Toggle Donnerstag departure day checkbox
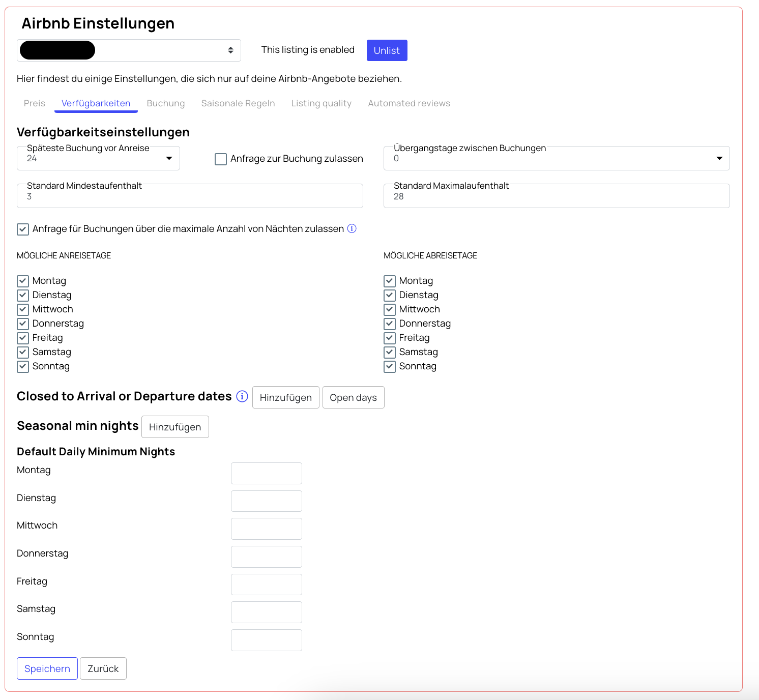The image size is (759, 700). [390, 324]
